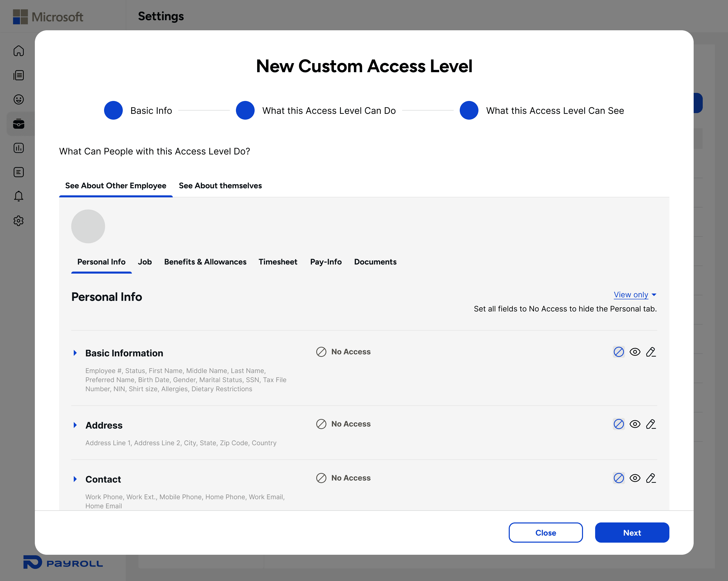
Task: Click the Basic Info step circle
Action: [113, 110]
